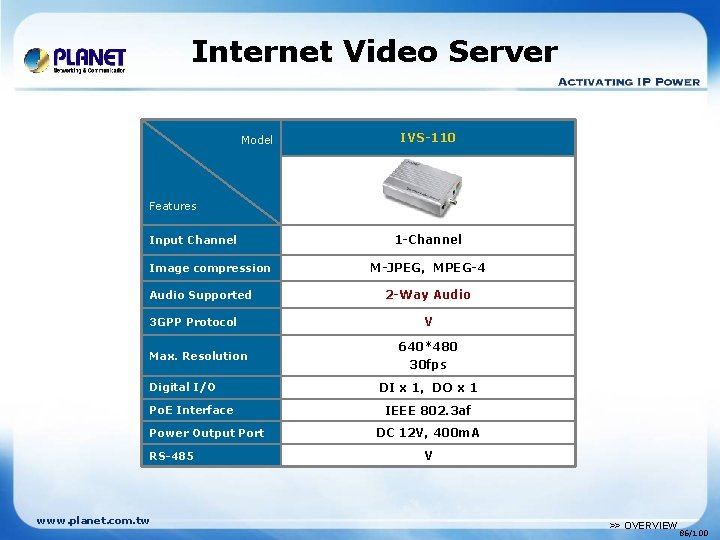
Task: Click the PLANET logo
Action: pyautogui.click(x=75, y=60)
